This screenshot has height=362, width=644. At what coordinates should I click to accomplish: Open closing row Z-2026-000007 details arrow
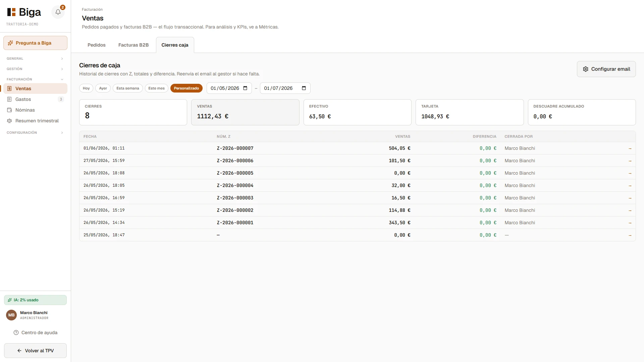(630, 148)
